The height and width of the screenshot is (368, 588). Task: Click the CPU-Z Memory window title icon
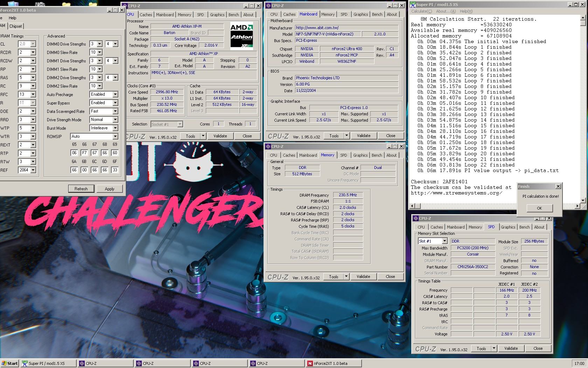pyautogui.click(x=268, y=146)
